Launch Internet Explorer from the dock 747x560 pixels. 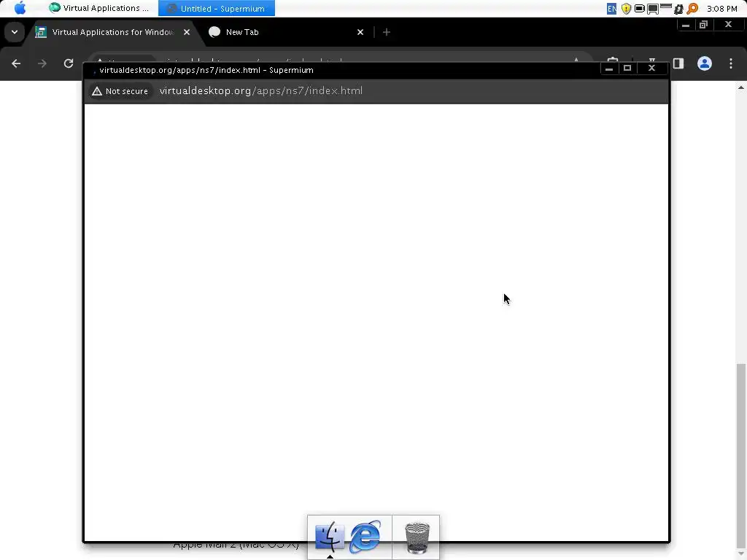pos(366,537)
